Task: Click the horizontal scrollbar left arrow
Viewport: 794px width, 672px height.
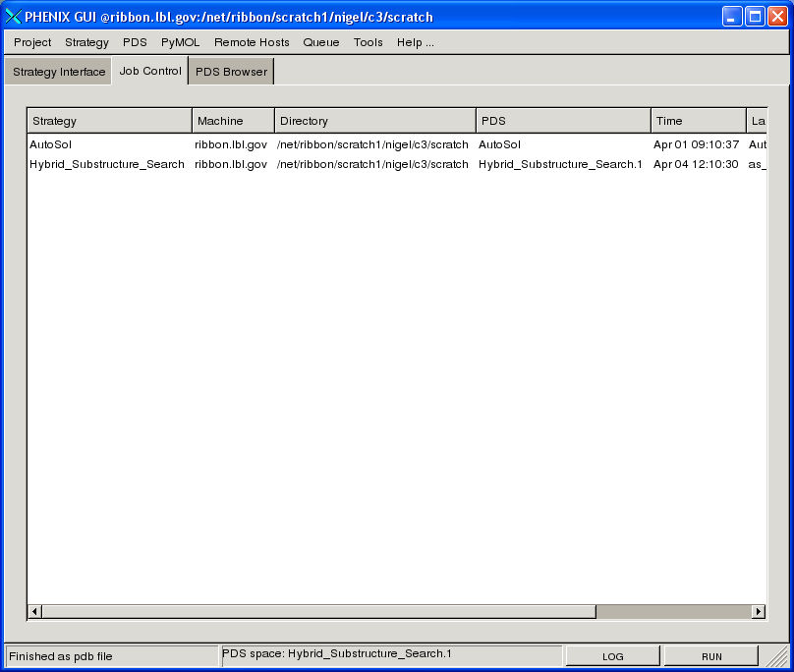Action: (35, 611)
